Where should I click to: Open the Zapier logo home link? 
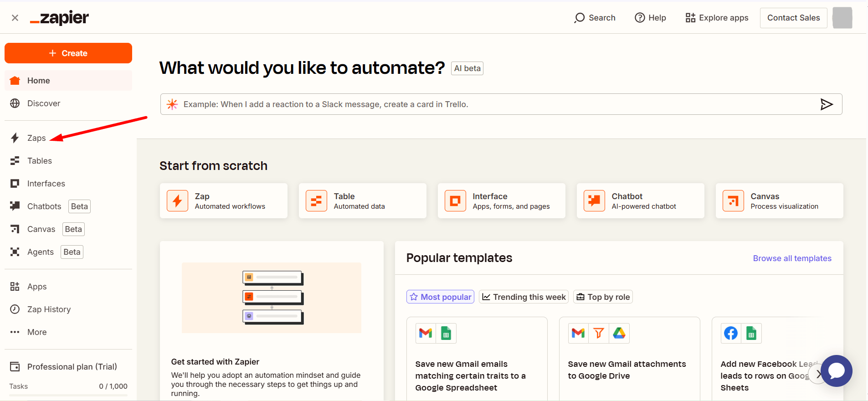coord(59,18)
